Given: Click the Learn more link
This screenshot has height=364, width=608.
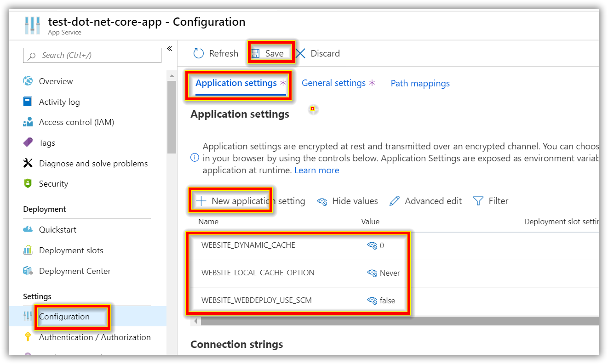Looking at the screenshot, I should click(316, 171).
